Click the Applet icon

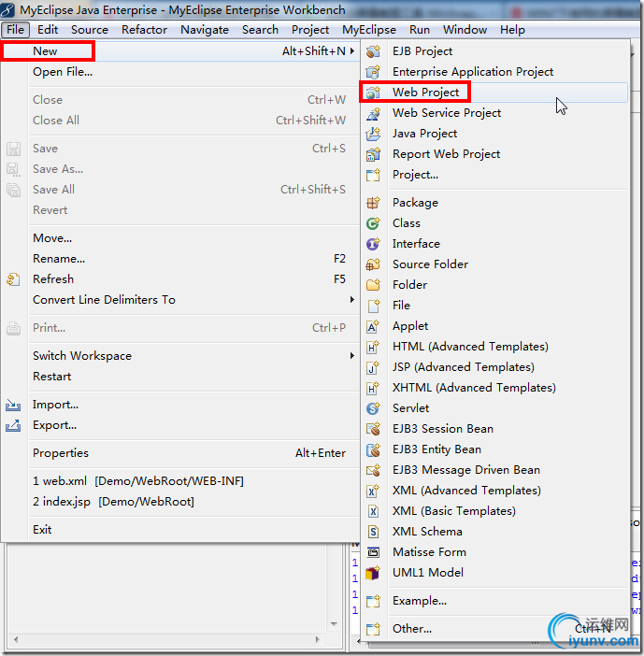click(373, 326)
